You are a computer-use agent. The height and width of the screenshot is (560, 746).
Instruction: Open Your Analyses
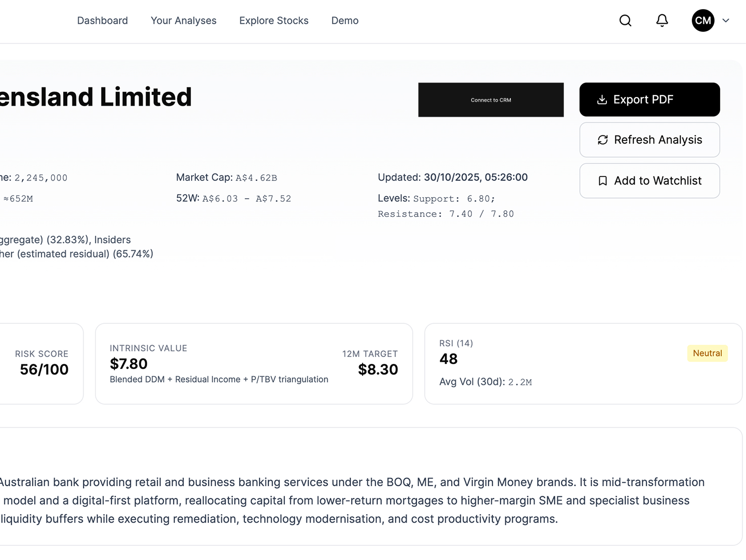[183, 21]
